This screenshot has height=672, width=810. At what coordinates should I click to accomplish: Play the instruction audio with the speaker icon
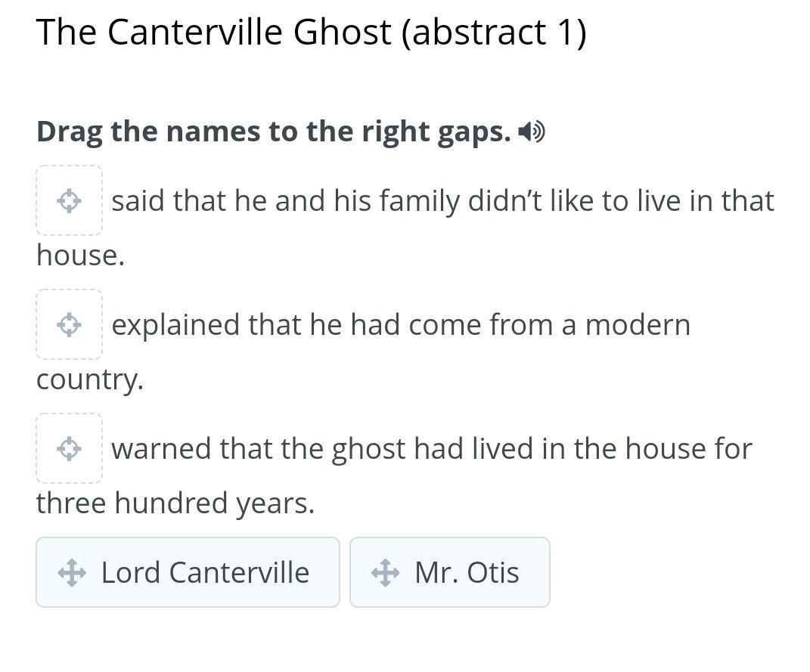pyautogui.click(x=532, y=132)
